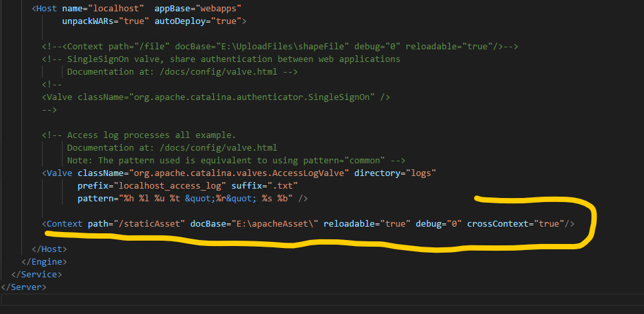Click the unpackWARs="true" attribute
This screenshot has width=644, height=314.
pos(105,21)
